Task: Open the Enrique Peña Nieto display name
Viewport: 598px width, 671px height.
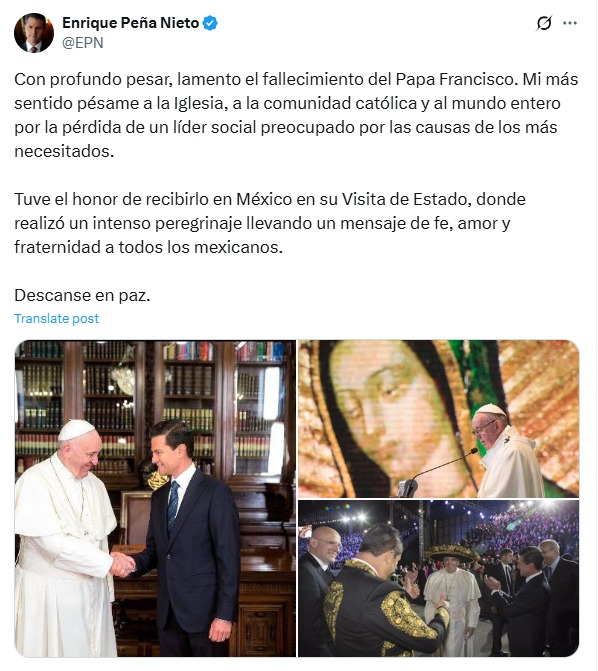Action: (x=131, y=23)
